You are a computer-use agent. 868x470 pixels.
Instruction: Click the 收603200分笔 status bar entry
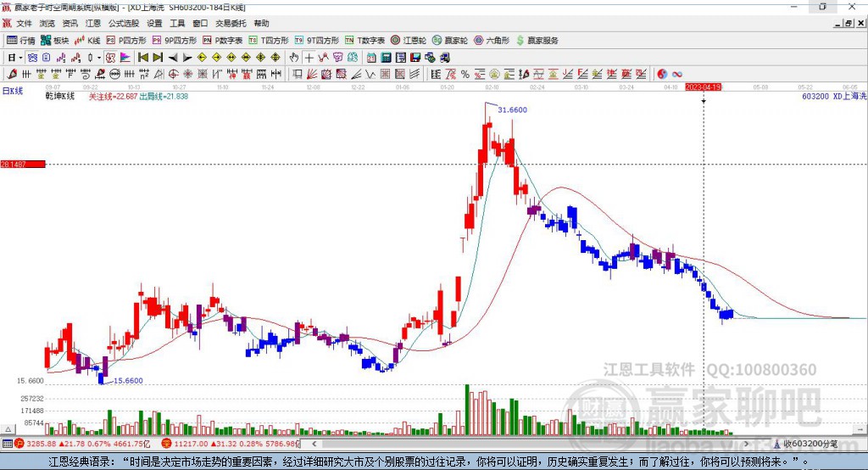click(x=806, y=444)
